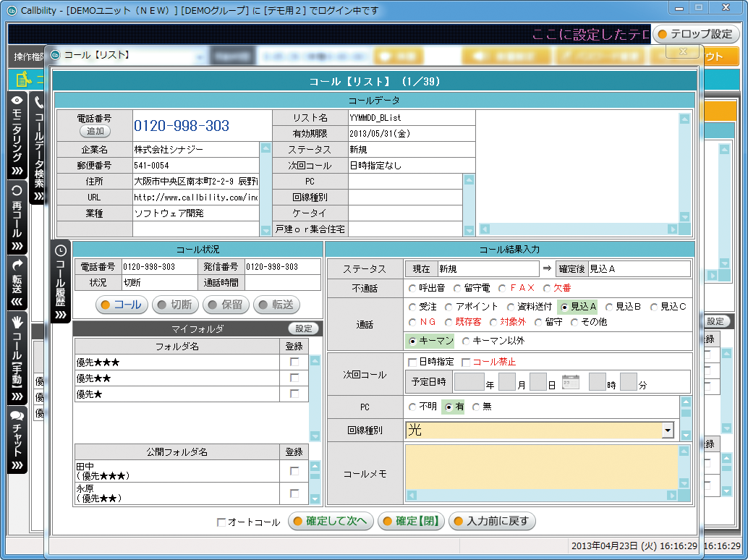Click the 転送 button in コール状況
Screen dimensions: 748x560
(x=276, y=305)
